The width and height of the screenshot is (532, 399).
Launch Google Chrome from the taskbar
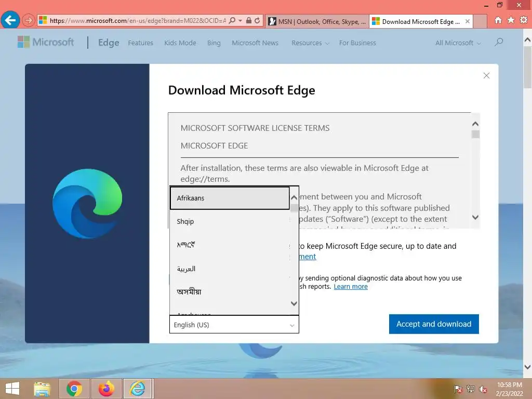coord(74,389)
